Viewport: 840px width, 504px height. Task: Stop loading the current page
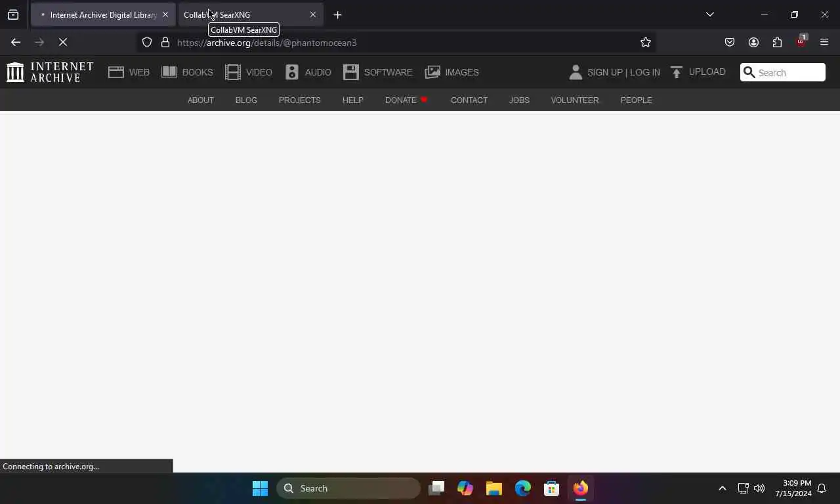tap(63, 42)
